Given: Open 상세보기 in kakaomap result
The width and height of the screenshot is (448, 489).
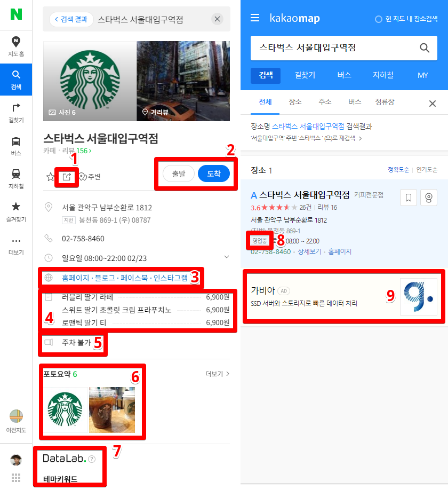Looking at the screenshot, I should [309, 251].
